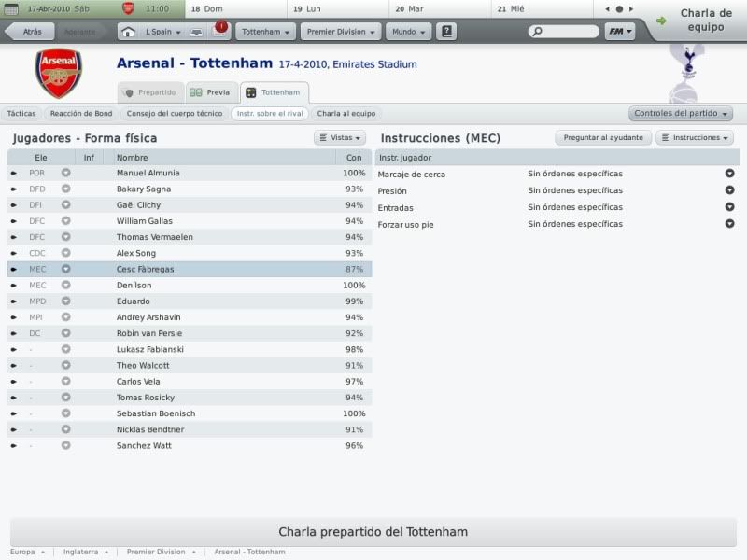Click the status icon beside Alex Song
747x560 pixels.
tap(65, 253)
